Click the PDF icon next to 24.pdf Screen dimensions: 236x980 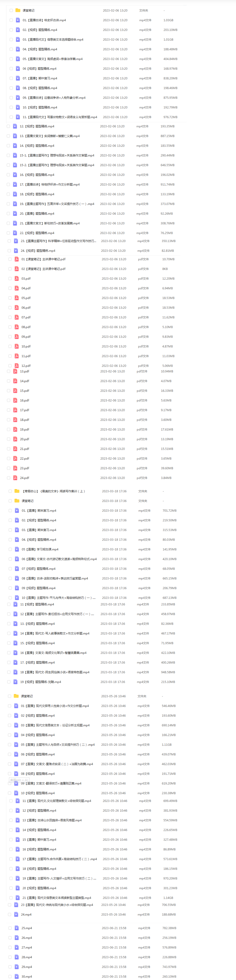(15, 478)
